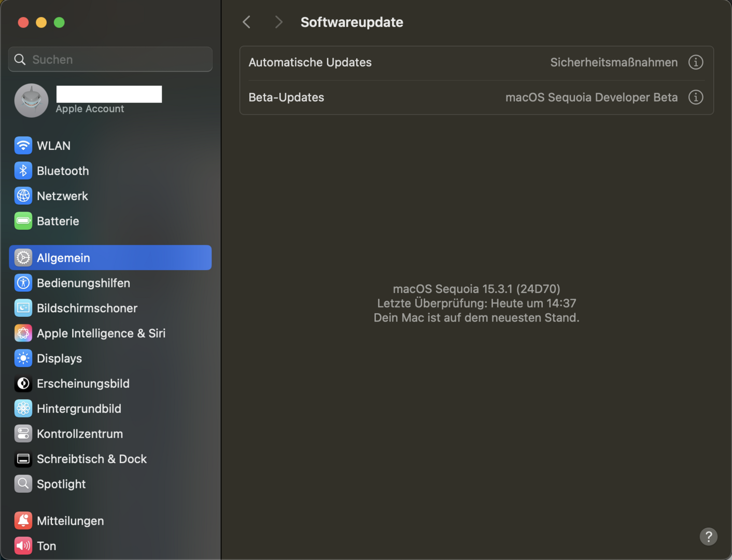This screenshot has width=732, height=560.
Task: Click the question mark help button
Action: click(709, 537)
